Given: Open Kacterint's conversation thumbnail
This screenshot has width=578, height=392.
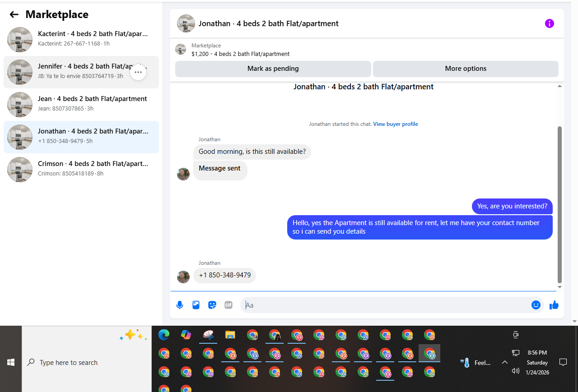Looking at the screenshot, I should 20,40.
